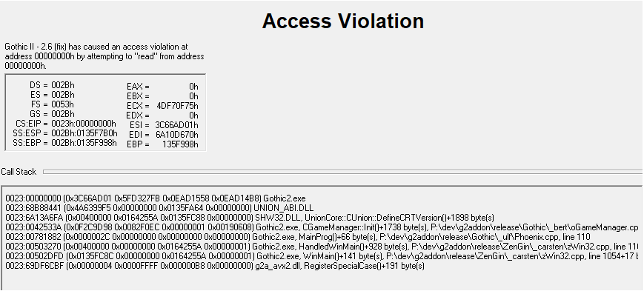The width and height of the screenshot is (644, 291).
Task: Select the CGameManager::Init stack entry
Action: click(322, 227)
